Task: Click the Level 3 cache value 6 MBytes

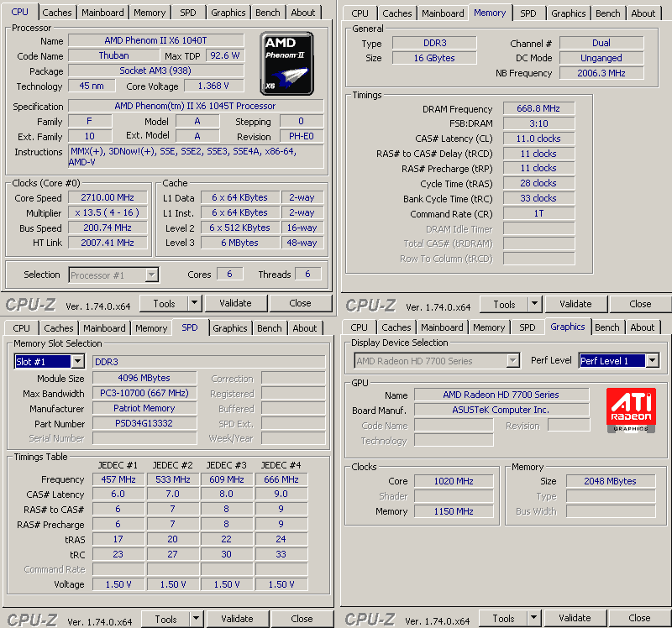Action: (240, 243)
